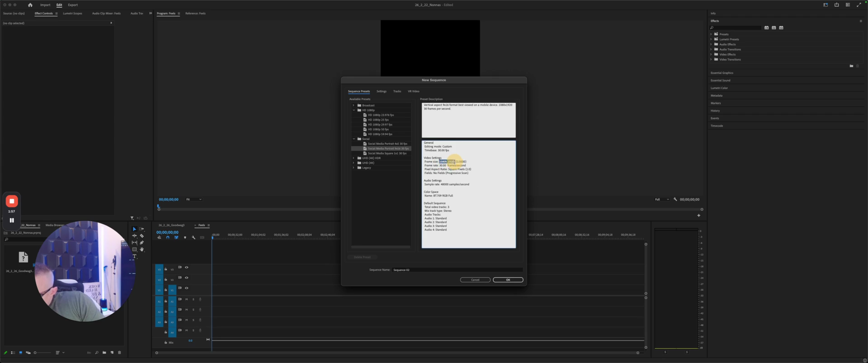Open the Fit zoom level dropdown
This screenshot has width=868, height=363.
point(194,199)
